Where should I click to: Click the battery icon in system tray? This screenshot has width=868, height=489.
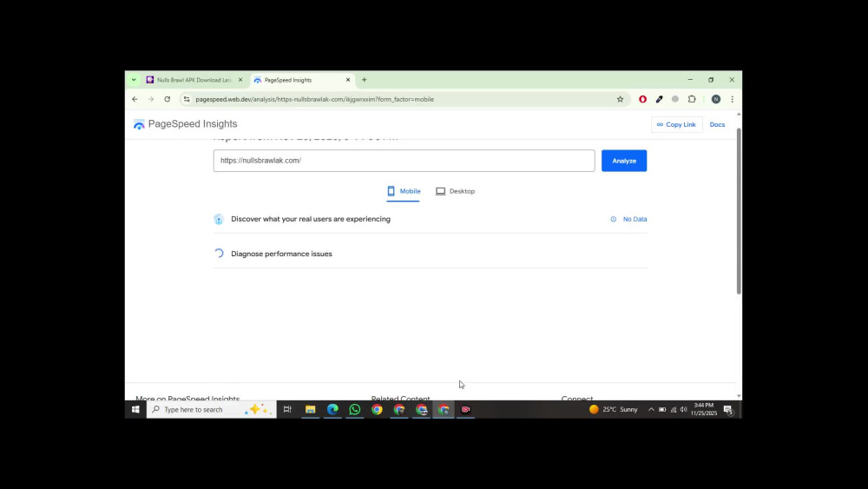(662, 410)
